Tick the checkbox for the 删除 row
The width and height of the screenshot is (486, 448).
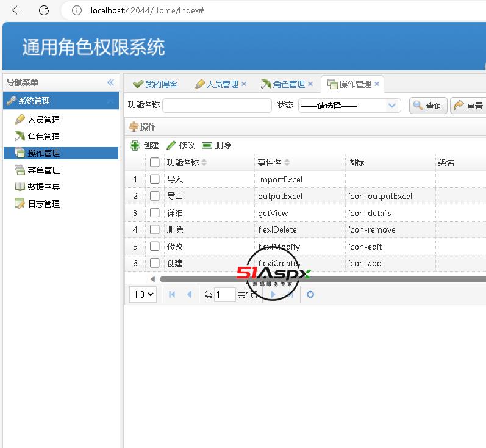(155, 229)
